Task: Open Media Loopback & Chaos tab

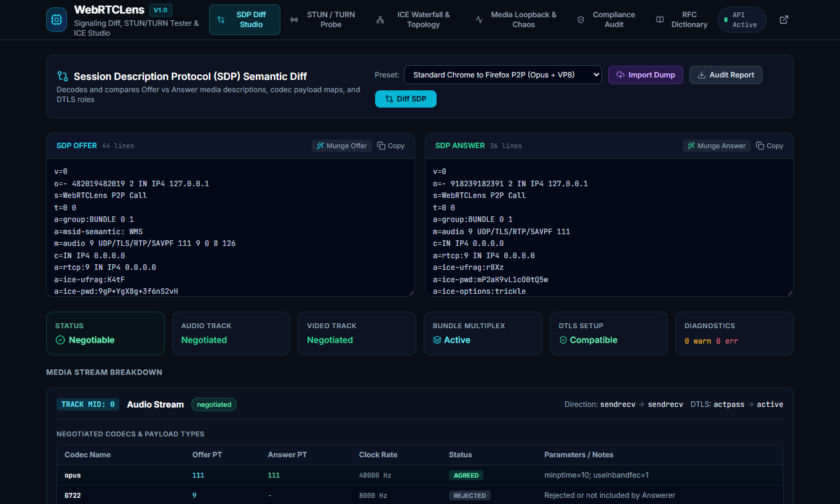Action: 517,20
